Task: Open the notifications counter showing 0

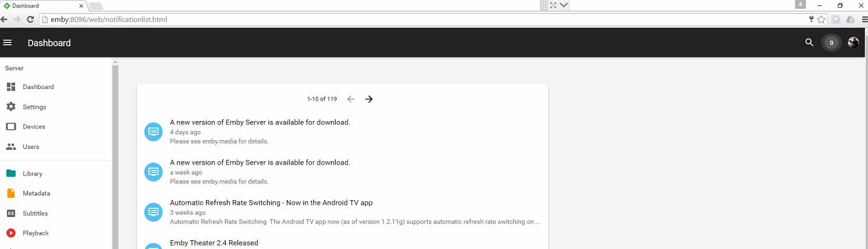Action: [831, 42]
